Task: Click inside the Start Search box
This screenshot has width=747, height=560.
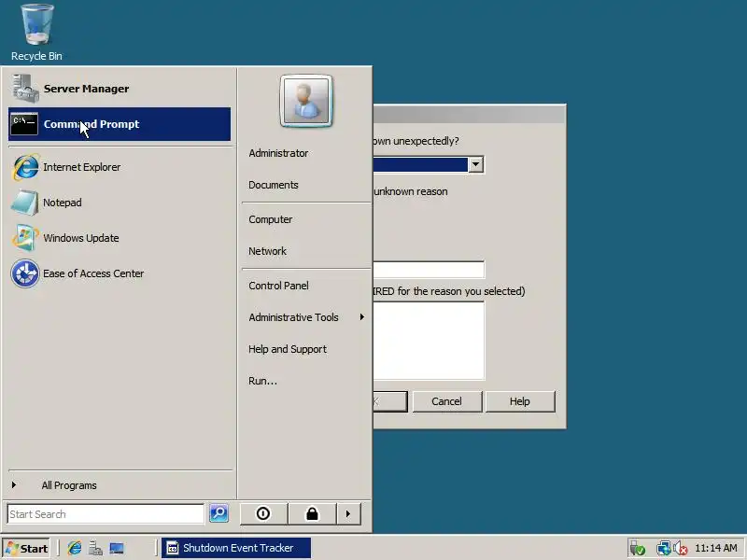Action: [x=106, y=514]
